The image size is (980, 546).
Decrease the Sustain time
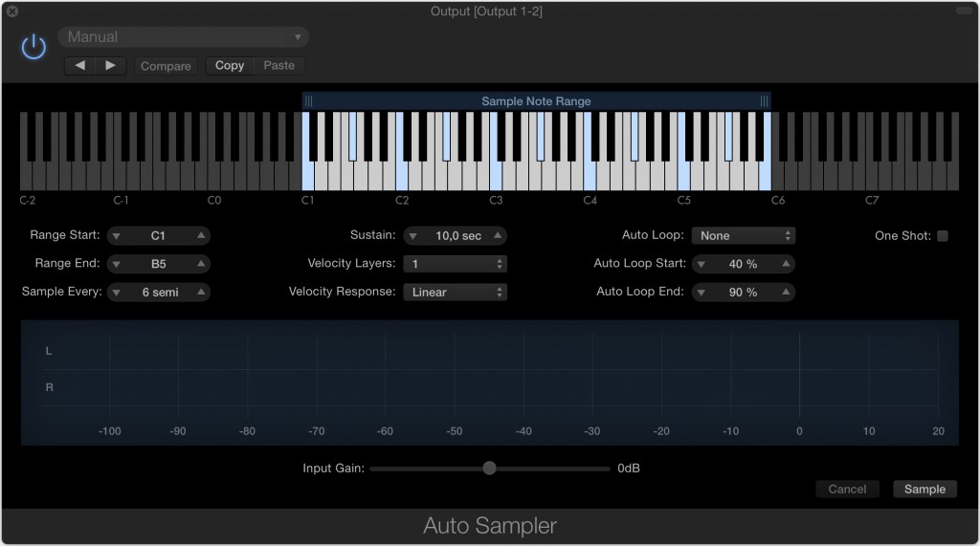pos(412,236)
